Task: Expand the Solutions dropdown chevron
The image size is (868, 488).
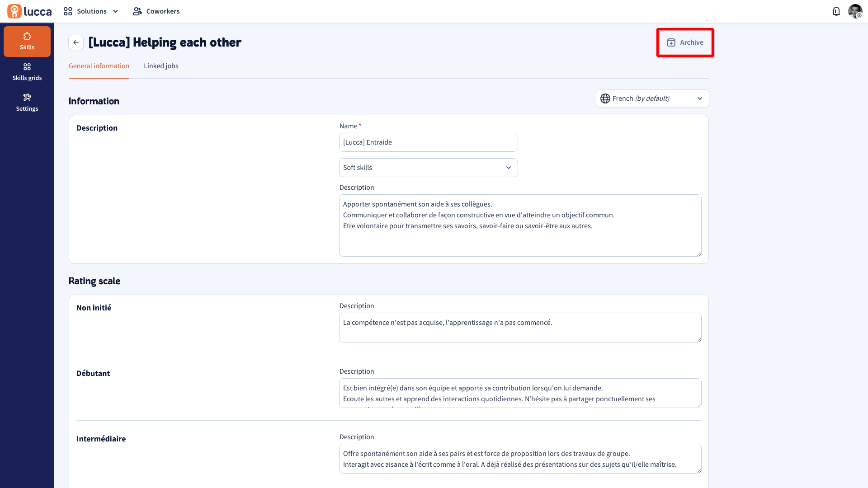Action: [x=116, y=11]
